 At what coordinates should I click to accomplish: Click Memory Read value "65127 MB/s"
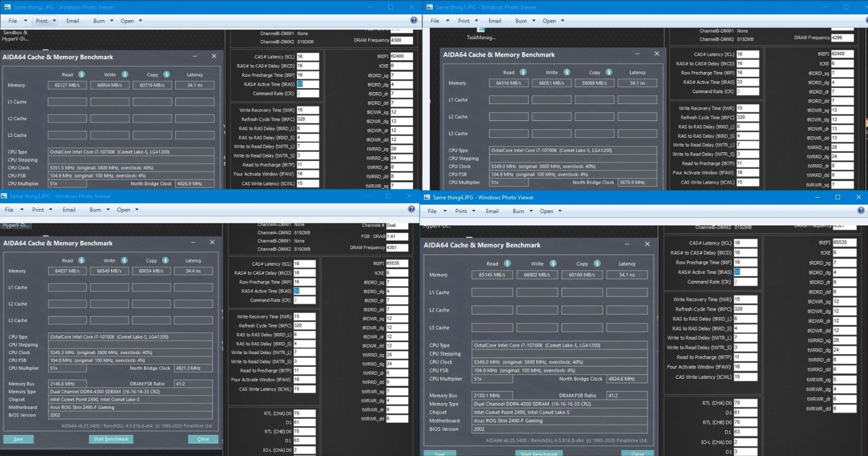(x=67, y=85)
